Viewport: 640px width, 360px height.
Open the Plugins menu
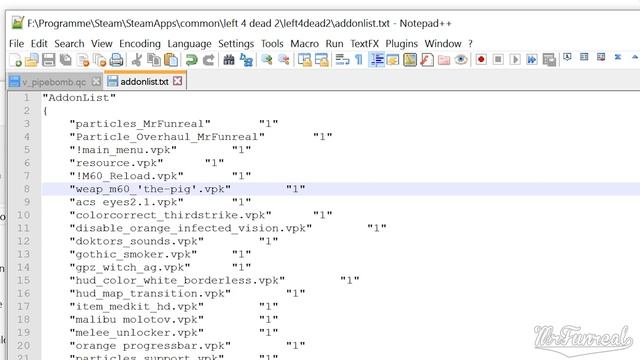(402, 44)
